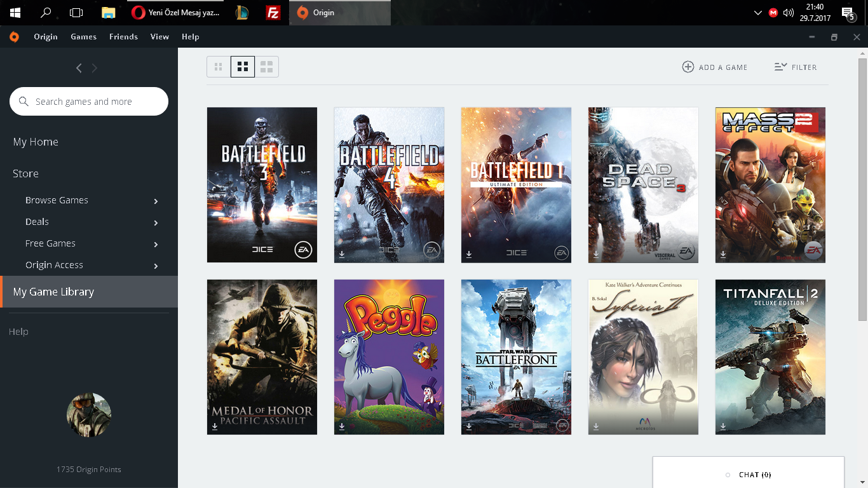
Task: Open Task View on the taskbar
Action: tap(76, 13)
